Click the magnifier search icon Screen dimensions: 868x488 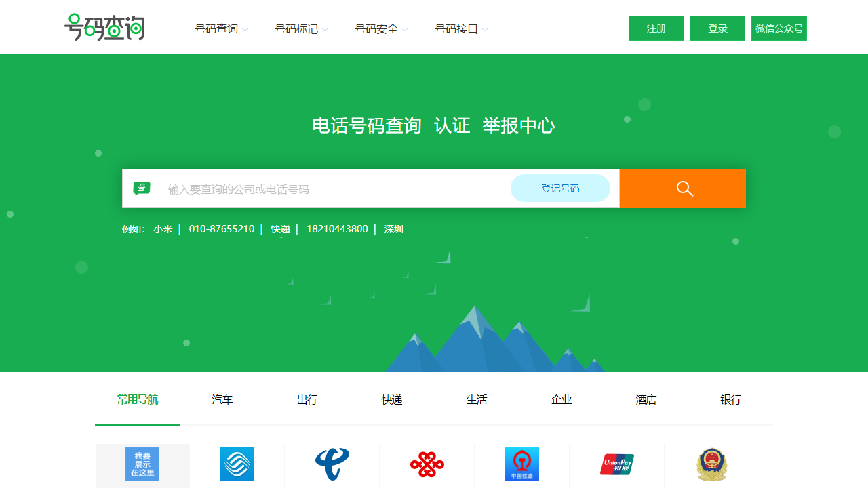click(685, 188)
